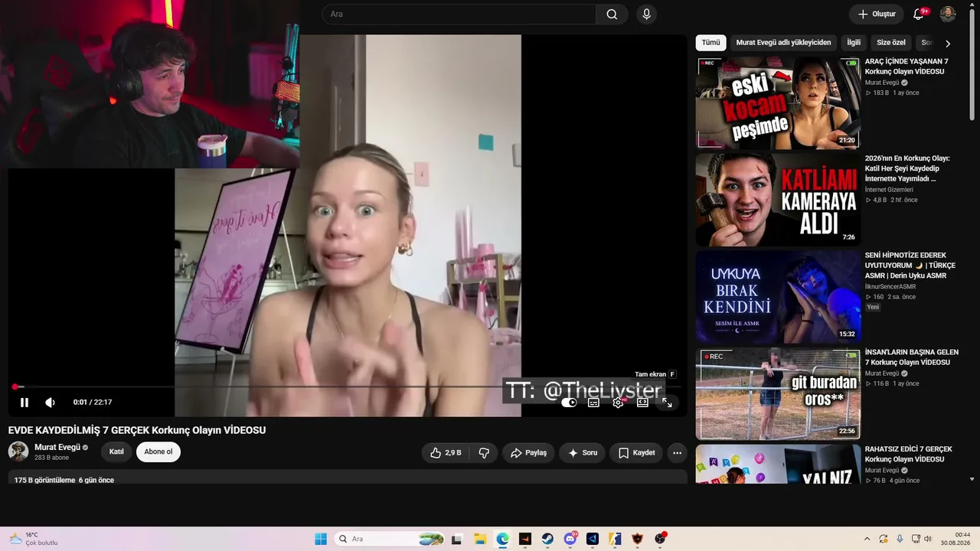Mute the video volume
Image resolution: width=980 pixels, height=551 pixels.
[50, 403]
